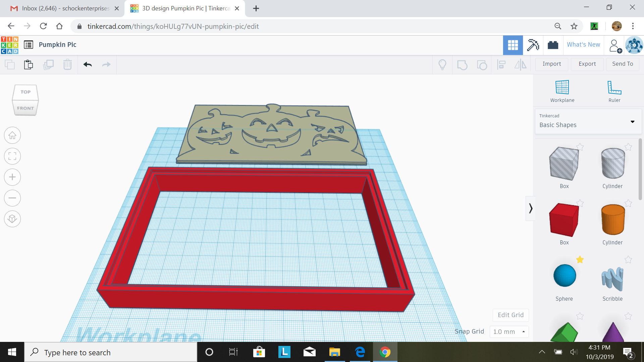Viewport: 644px width, 362px height.
Task: Click the Home view icon
Action: [12, 135]
